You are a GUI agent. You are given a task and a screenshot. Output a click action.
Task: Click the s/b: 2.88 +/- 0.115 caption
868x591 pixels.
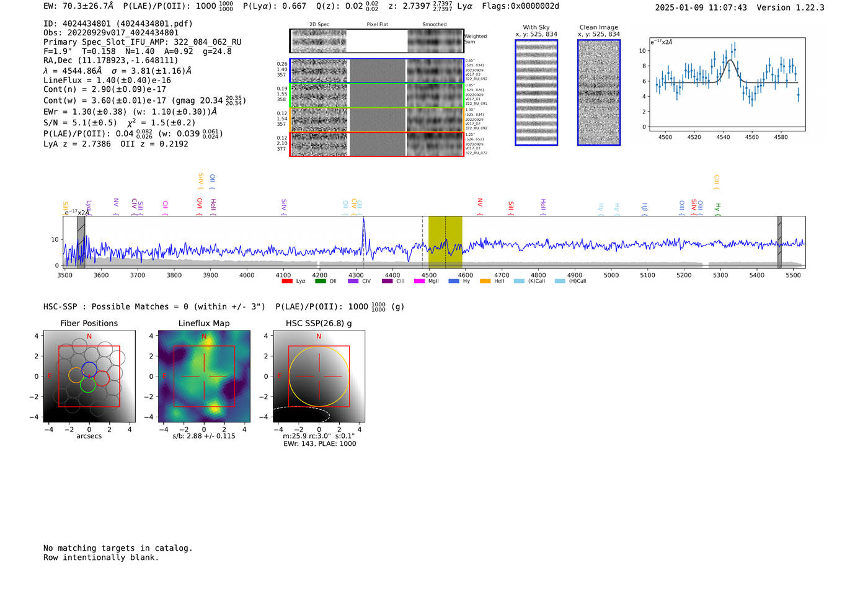pos(204,436)
